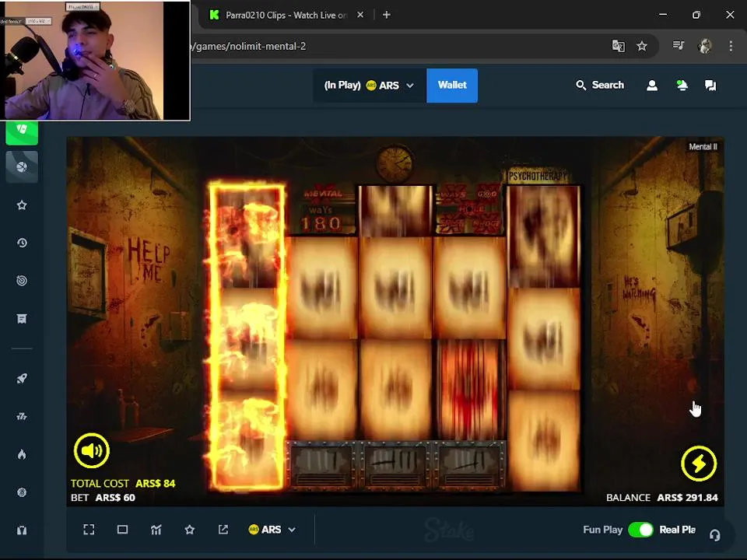The width and height of the screenshot is (747, 560).
Task: Open live support headset icon
Action: pos(714,535)
